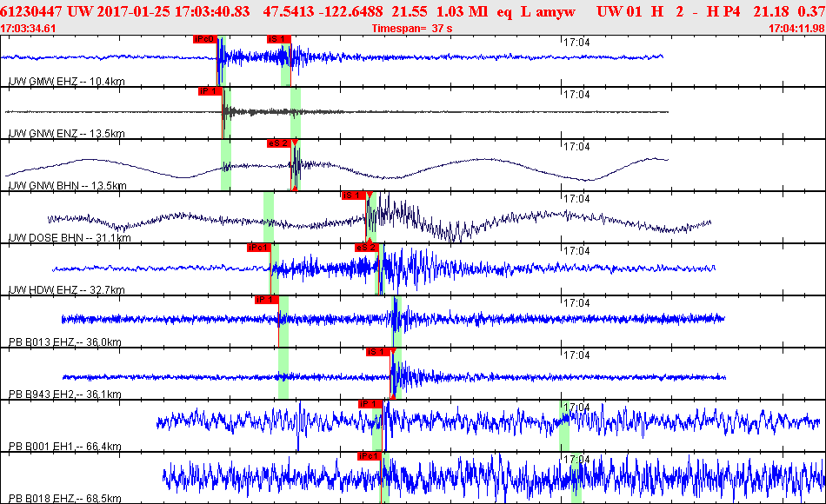Click the iP 1 pick flag on B013 EHZ

click(267, 300)
